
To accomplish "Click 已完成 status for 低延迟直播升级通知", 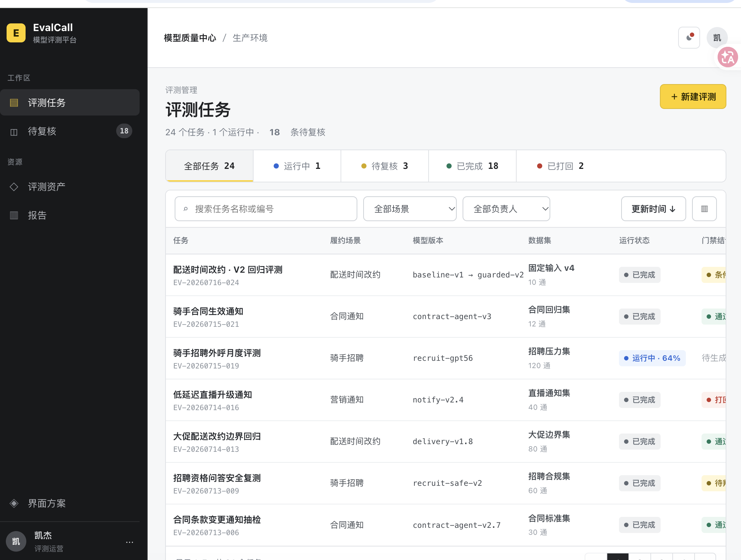I will tap(640, 400).
